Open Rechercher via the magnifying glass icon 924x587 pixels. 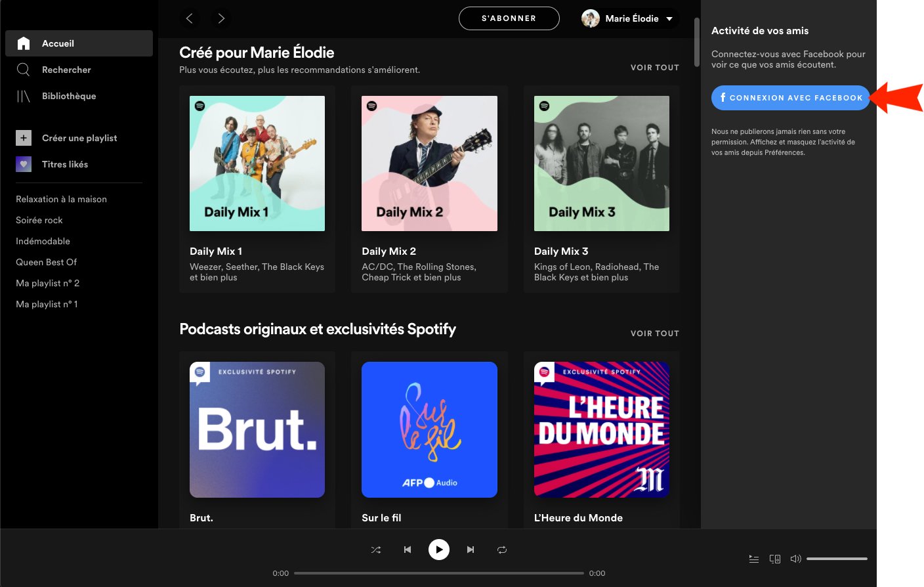[x=24, y=70]
